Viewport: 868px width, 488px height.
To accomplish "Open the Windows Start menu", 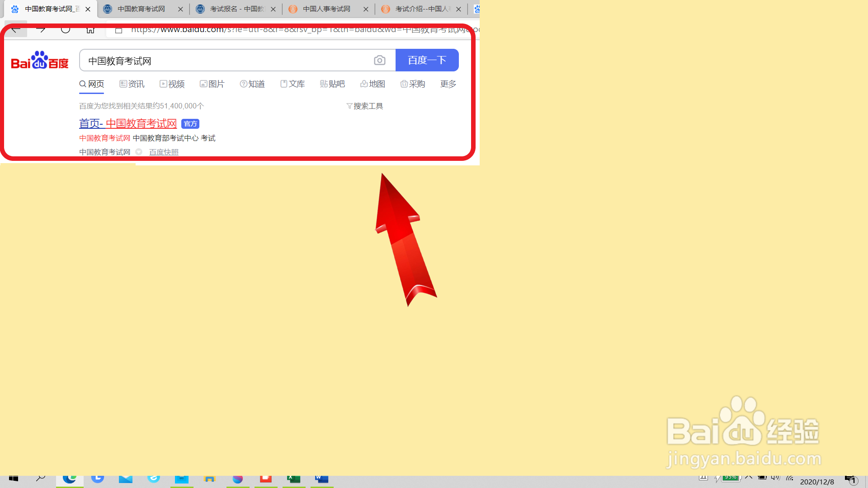I will [x=14, y=479].
